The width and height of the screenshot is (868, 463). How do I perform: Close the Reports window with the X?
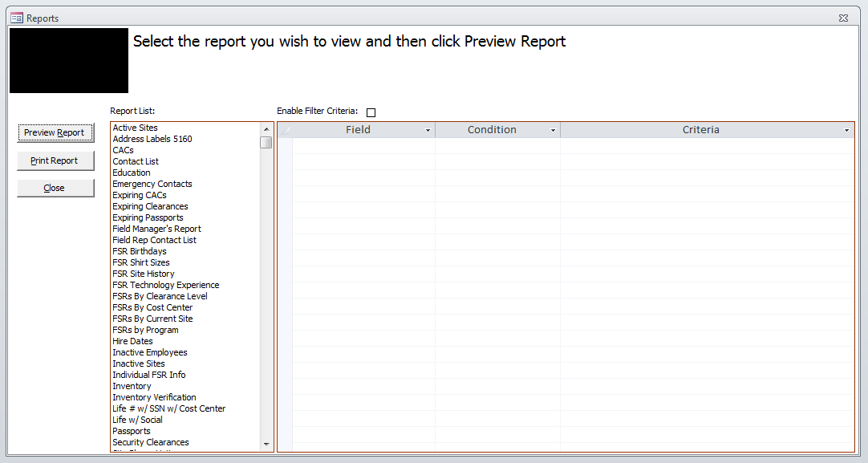(843, 17)
